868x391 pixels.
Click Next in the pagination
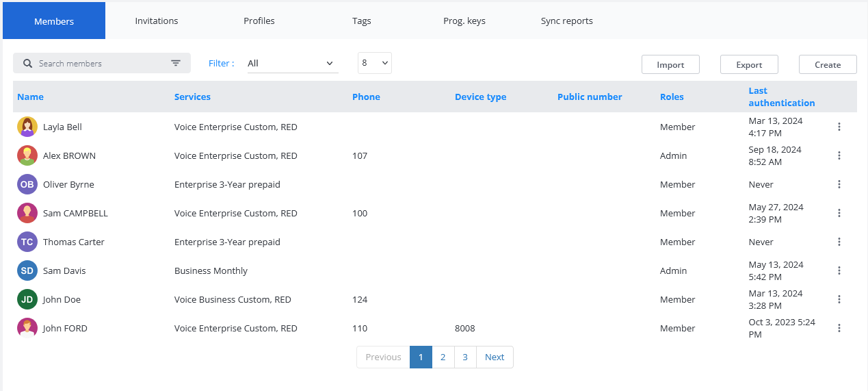495,357
